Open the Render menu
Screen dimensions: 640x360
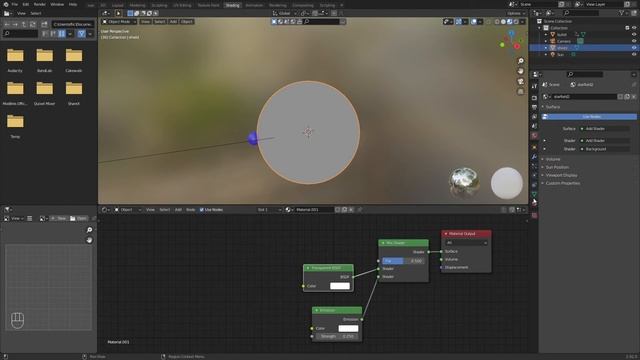(40, 4)
